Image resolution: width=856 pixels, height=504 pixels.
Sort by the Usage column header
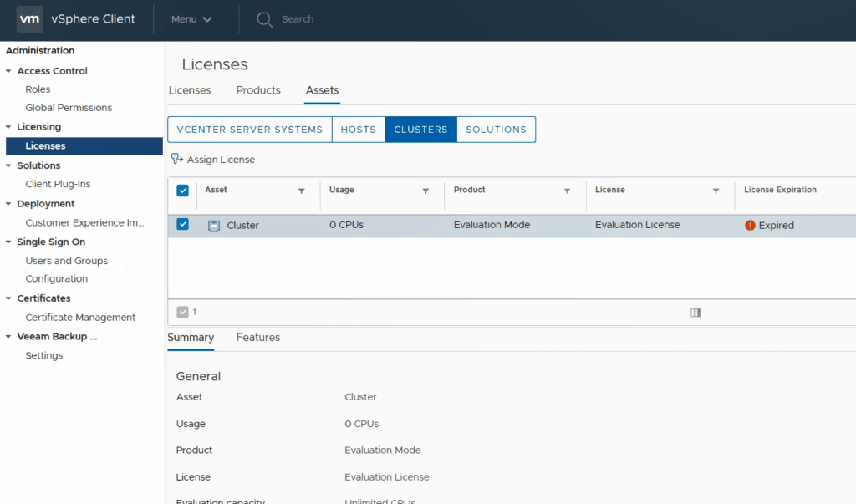coord(342,190)
